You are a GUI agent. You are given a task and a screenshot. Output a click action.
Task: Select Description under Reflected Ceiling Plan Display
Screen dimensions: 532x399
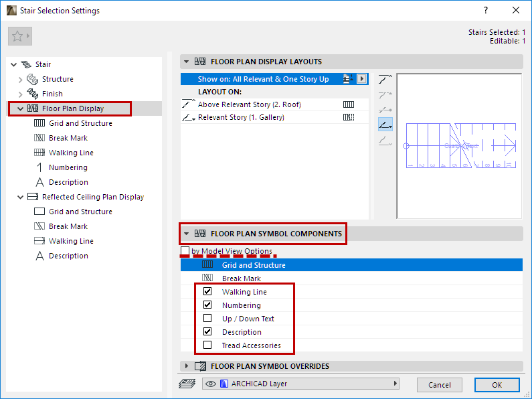click(x=68, y=256)
